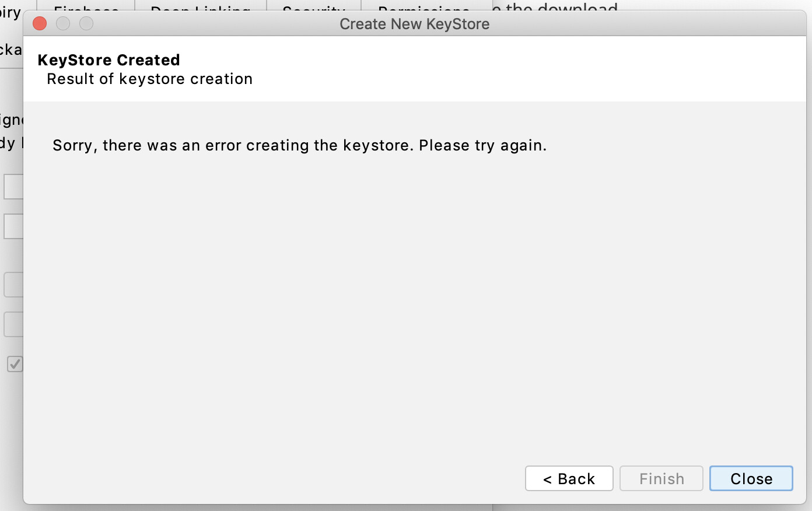812x511 pixels.
Task: Click the Result of keystore creation subtitle
Action: point(149,79)
